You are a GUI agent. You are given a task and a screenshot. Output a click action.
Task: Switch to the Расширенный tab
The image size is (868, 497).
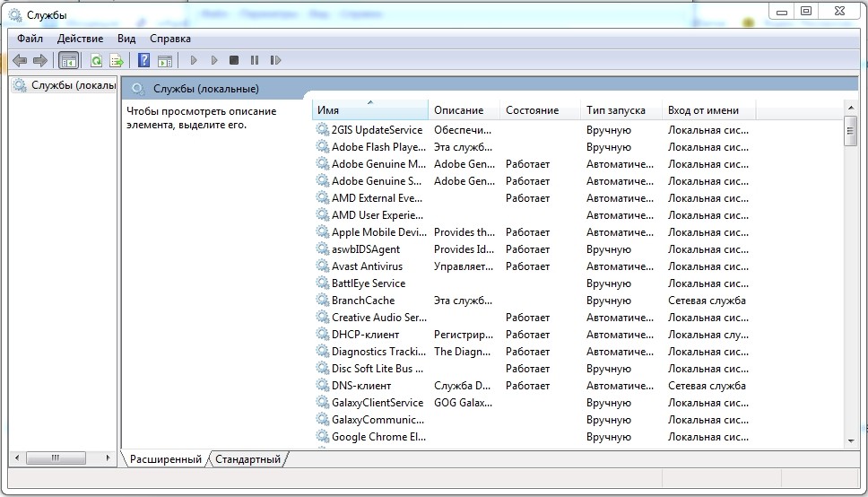click(x=166, y=459)
